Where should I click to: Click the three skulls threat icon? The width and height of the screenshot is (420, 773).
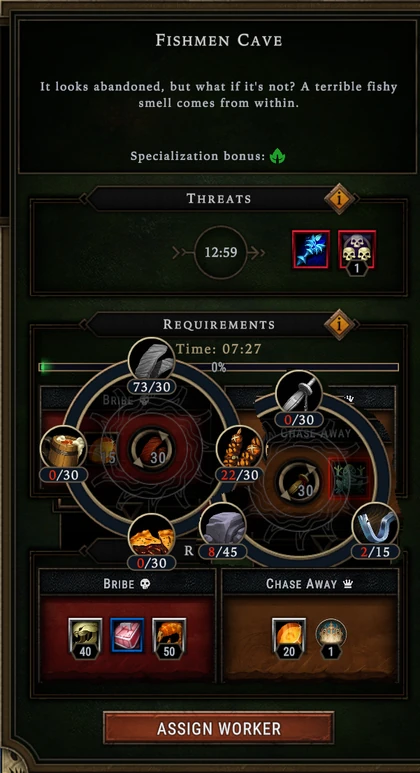357,249
